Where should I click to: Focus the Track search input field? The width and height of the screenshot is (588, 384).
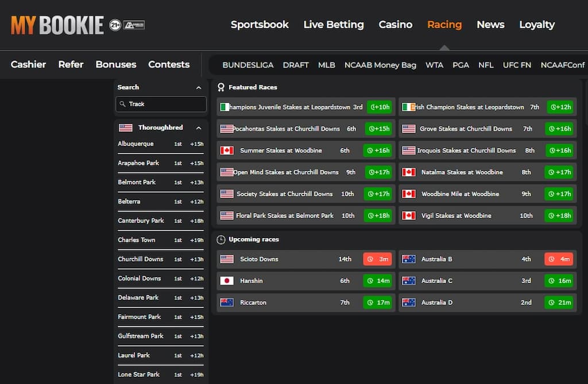pos(164,104)
